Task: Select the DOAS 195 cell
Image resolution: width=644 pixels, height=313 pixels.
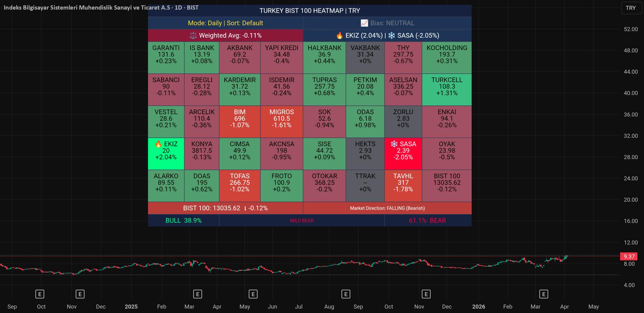Action: pyautogui.click(x=202, y=186)
